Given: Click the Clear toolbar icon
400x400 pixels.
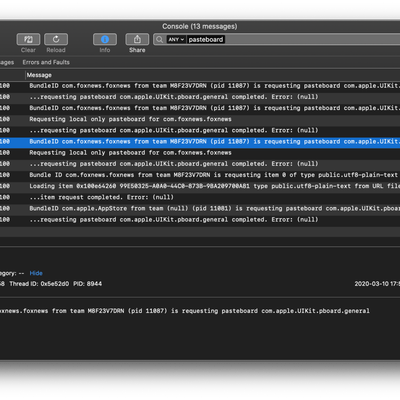Looking at the screenshot, I should [x=28, y=39].
